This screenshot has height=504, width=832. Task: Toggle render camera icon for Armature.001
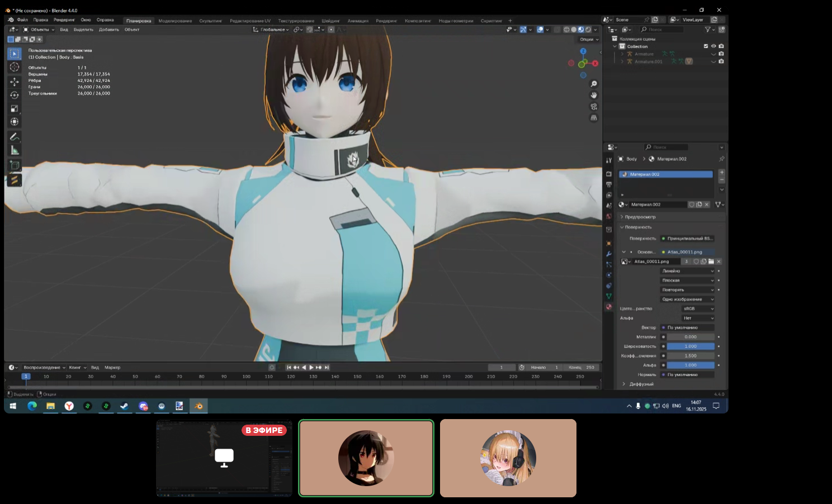pos(721,61)
